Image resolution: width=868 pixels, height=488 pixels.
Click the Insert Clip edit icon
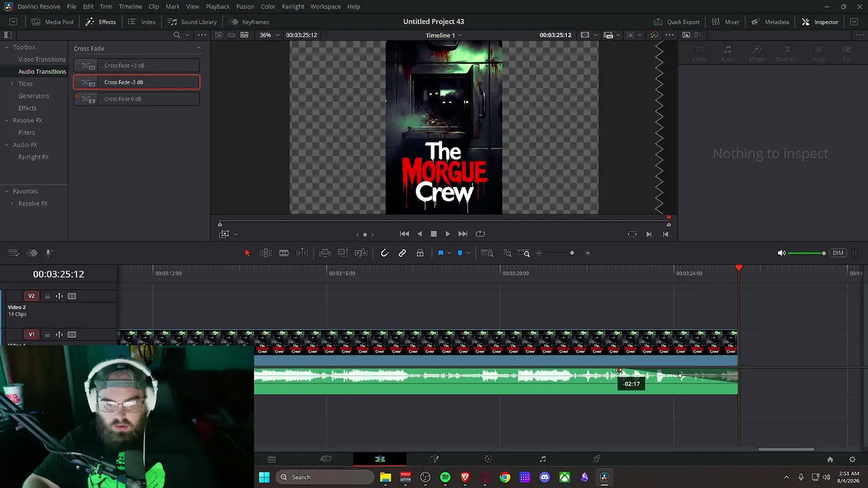(x=325, y=253)
